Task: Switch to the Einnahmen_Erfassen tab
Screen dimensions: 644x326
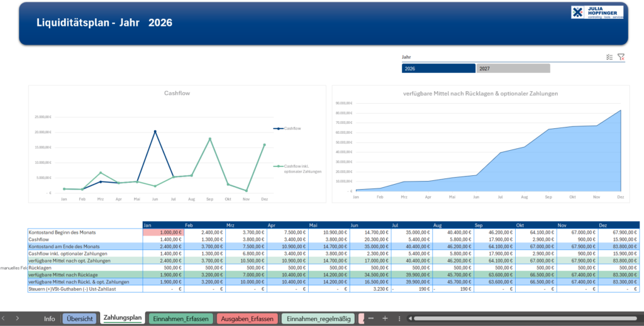Action: click(179, 318)
